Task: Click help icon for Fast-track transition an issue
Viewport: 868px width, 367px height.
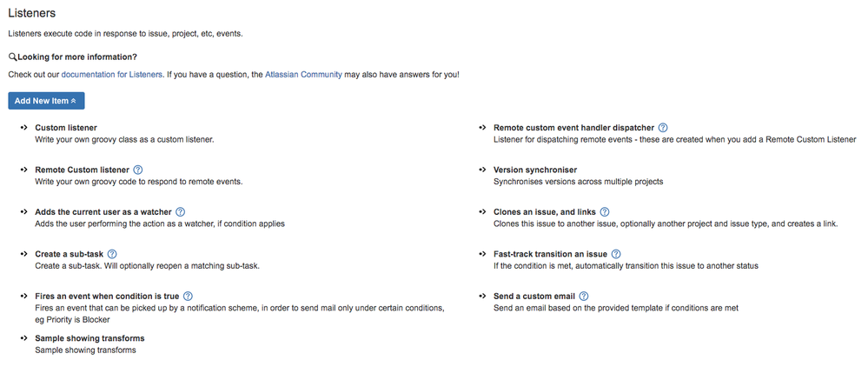Action: tap(615, 254)
